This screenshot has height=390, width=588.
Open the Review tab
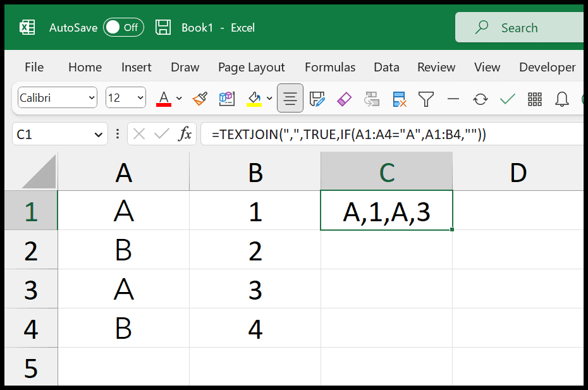436,67
